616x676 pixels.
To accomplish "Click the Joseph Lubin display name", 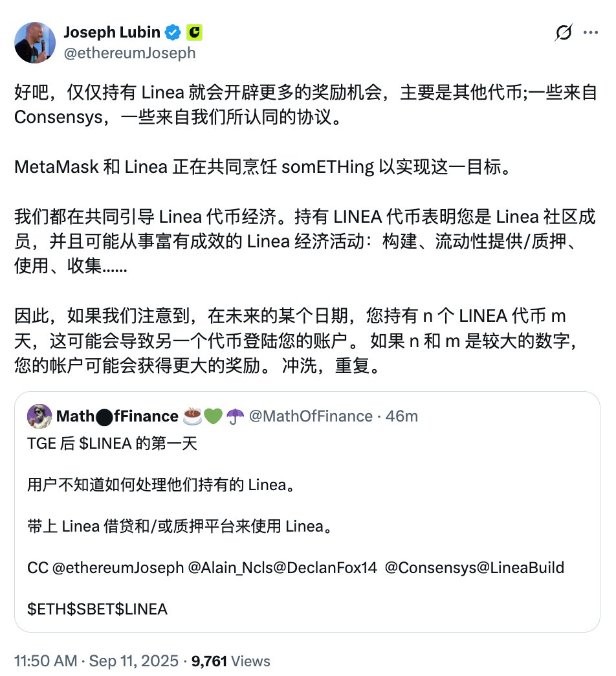I will [112, 32].
